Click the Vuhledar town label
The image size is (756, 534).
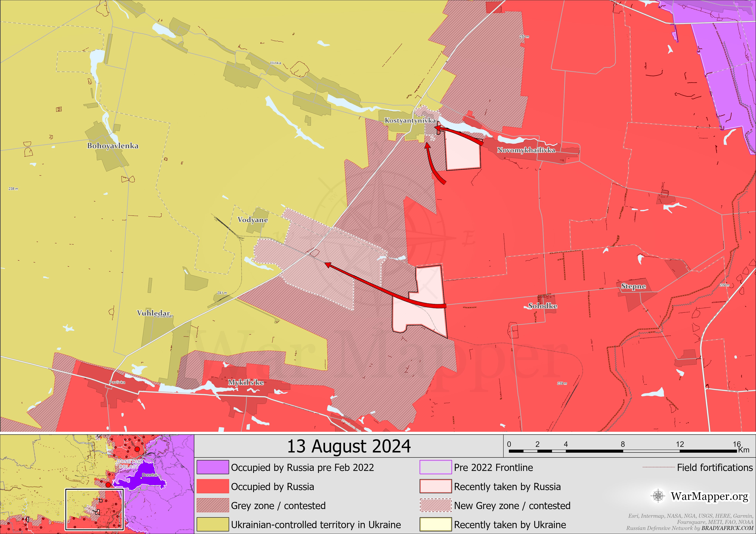pos(153,313)
